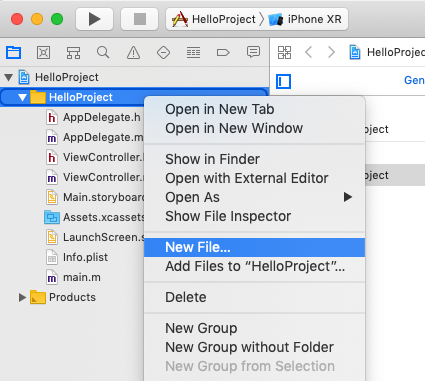Screen dimensions: 425x381
Task: Open the Debug navigator icon
Action: [193, 52]
